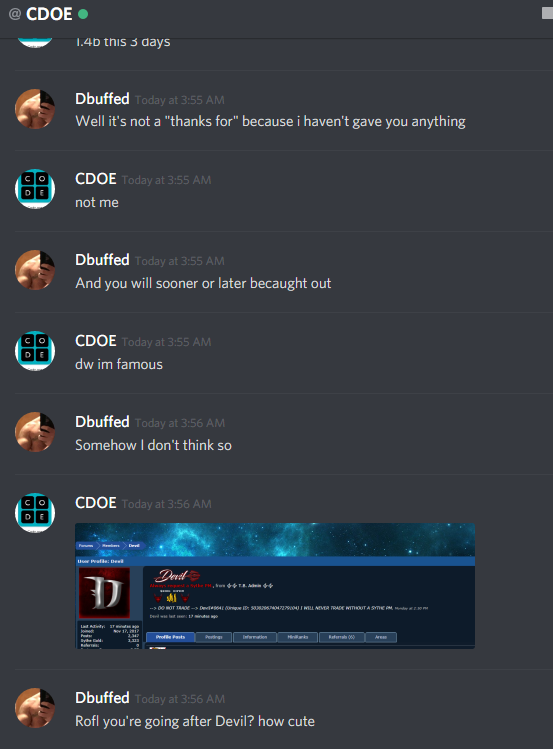
Task: Click Dbuffed's name above "Rofl you're going after Devil"
Action: pyautogui.click(x=102, y=698)
